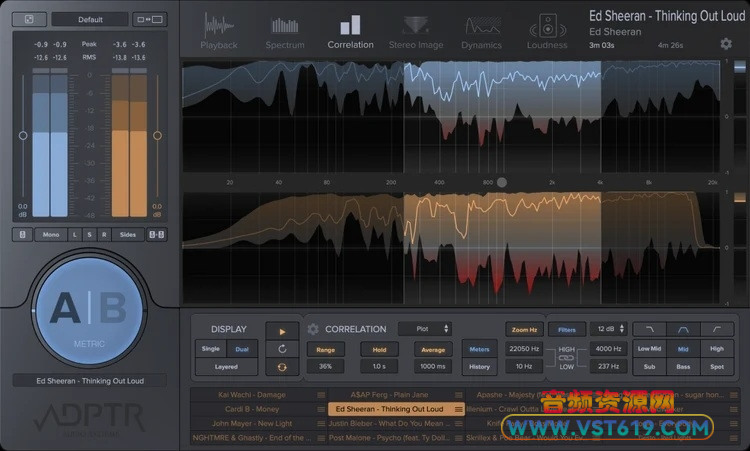The image size is (750, 451).
Task: Click the Average button
Action: pos(433,350)
